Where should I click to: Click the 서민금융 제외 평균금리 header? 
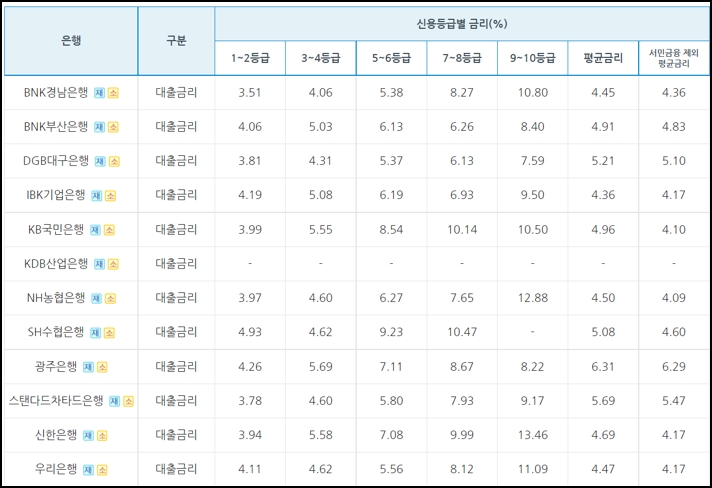[x=674, y=58]
